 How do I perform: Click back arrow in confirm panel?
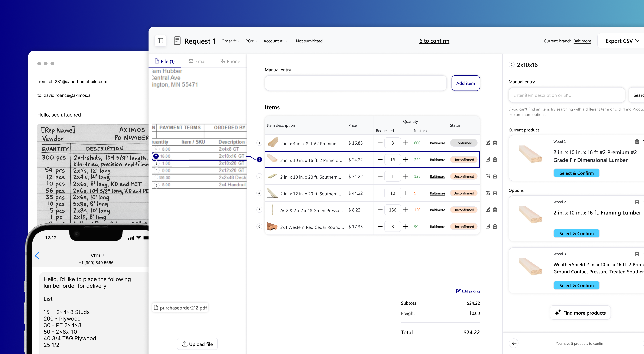[x=514, y=343]
